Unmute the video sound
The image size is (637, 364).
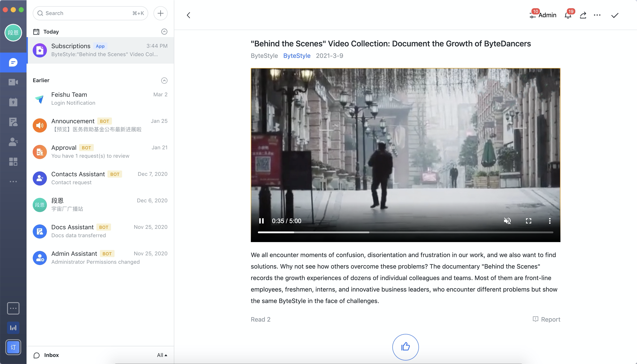coord(507,221)
